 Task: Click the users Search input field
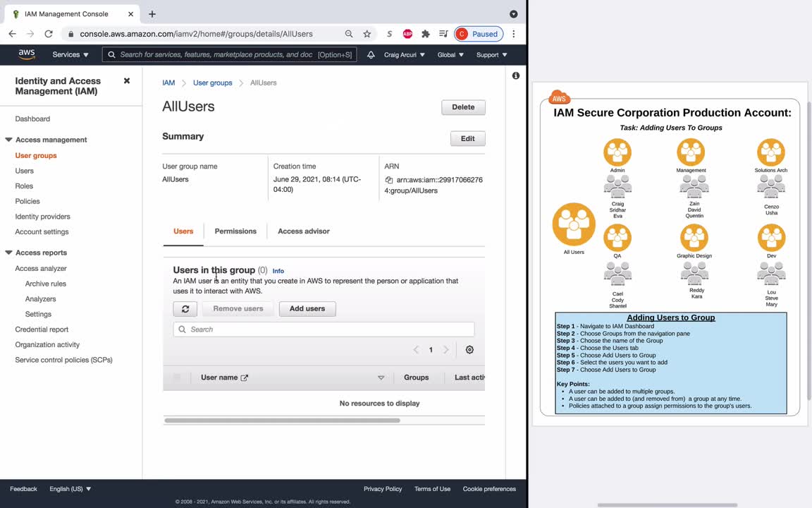click(324, 329)
